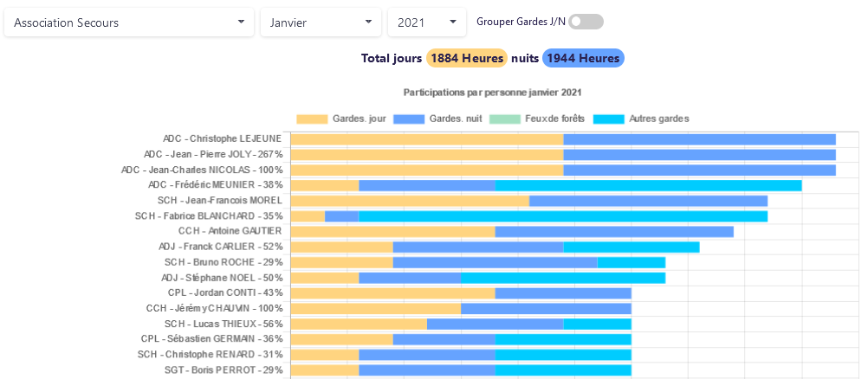
Task: Open the Association Secours dropdown
Action: coord(128,22)
